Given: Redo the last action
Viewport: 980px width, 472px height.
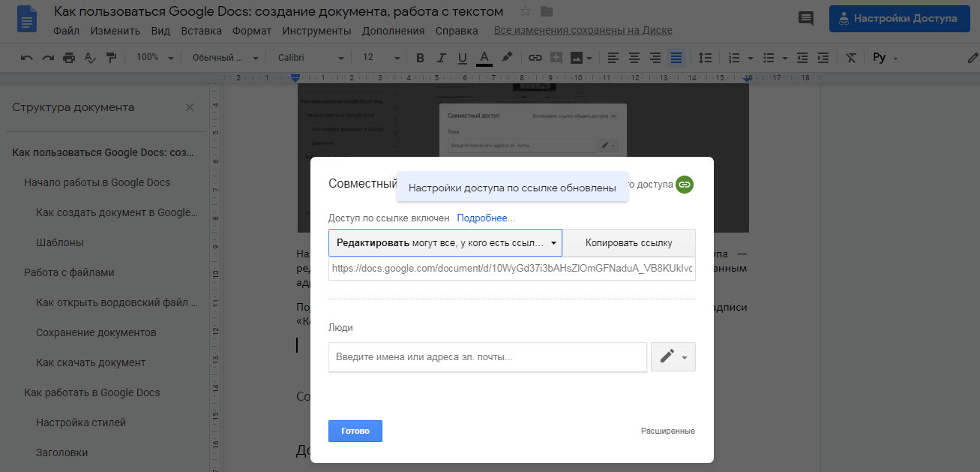Looking at the screenshot, I should pos(46,57).
